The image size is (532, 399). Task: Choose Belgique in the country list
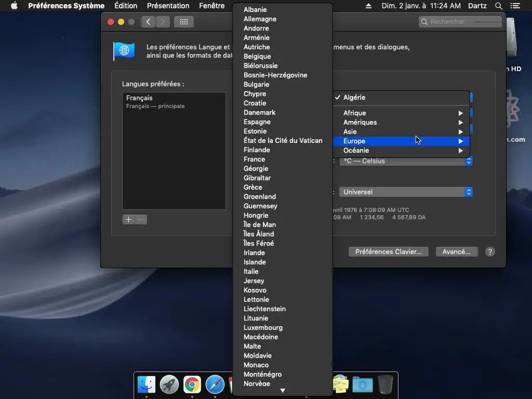point(282,57)
